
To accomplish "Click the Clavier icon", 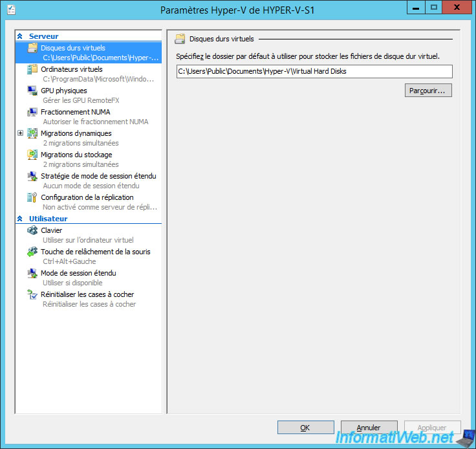I will point(32,230).
